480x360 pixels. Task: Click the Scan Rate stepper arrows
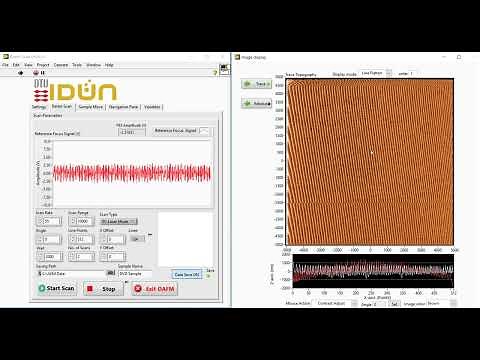tap(40, 221)
